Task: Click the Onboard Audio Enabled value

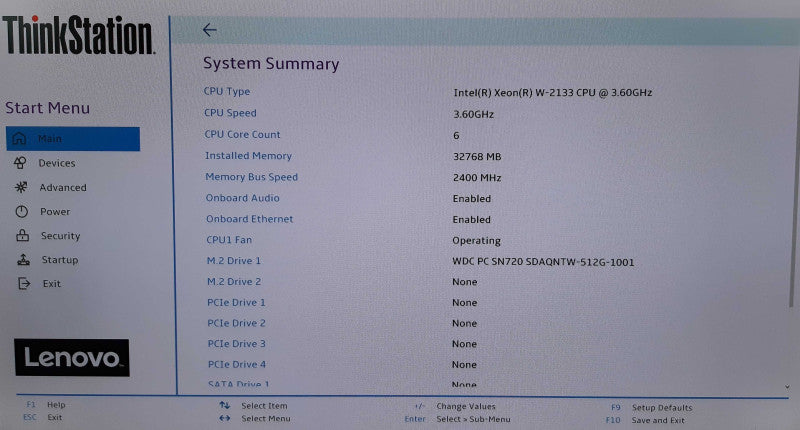Action: (x=471, y=198)
